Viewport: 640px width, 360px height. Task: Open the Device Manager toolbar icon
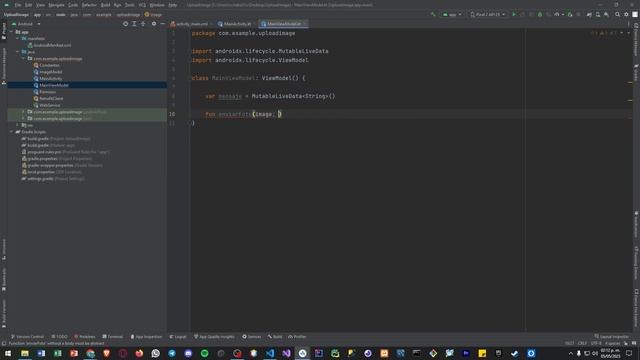click(x=598, y=14)
